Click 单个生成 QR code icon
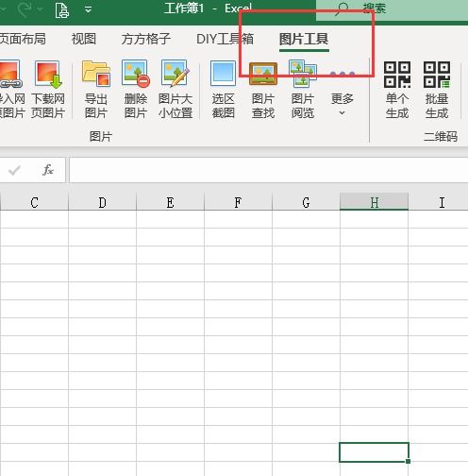Image resolution: width=468 pixels, height=476 pixels. [397, 75]
